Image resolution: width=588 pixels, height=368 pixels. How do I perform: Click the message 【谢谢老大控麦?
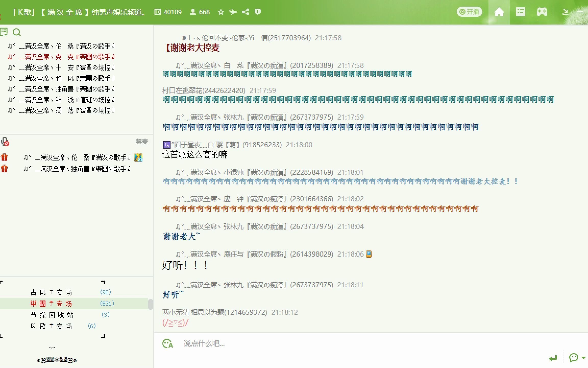[x=192, y=48]
